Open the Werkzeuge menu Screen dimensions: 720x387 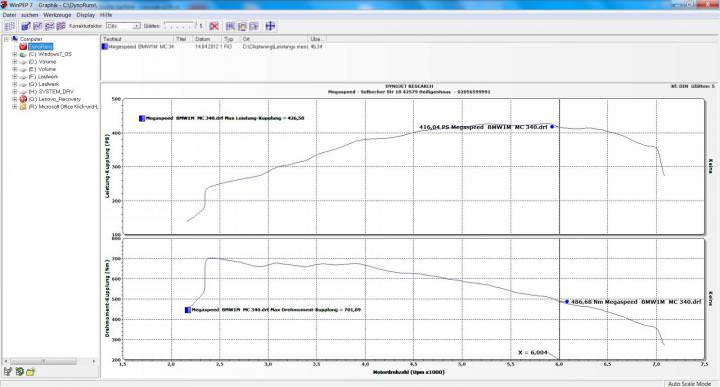[x=57, y=15]
